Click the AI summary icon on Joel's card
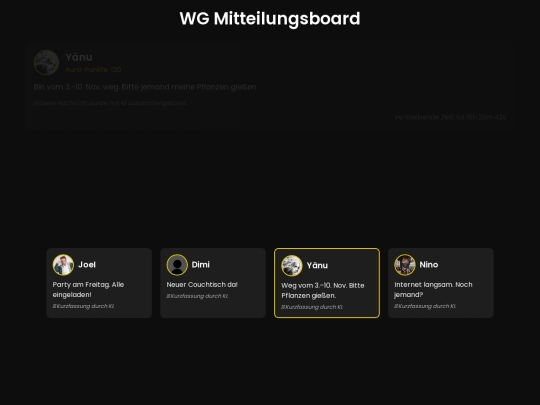This screenshot has height=405, width=540. tap(54, 306)
